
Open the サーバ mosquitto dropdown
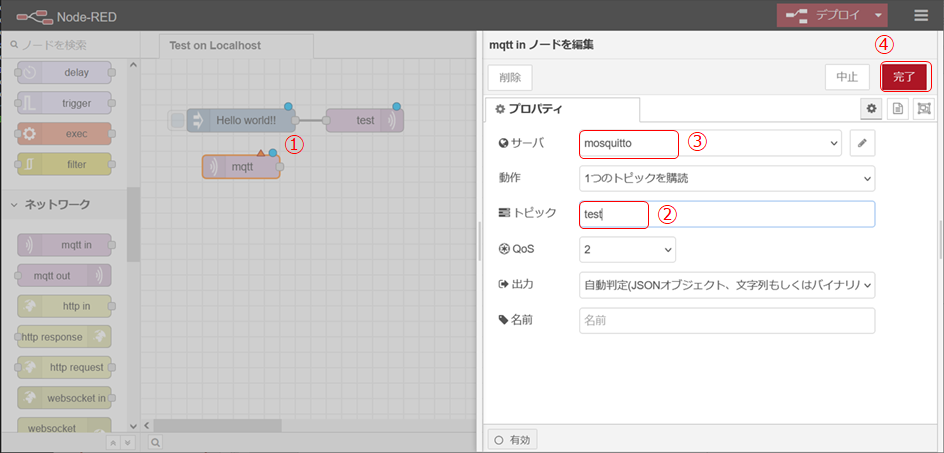pyautogui.click(x=710, y=144)
